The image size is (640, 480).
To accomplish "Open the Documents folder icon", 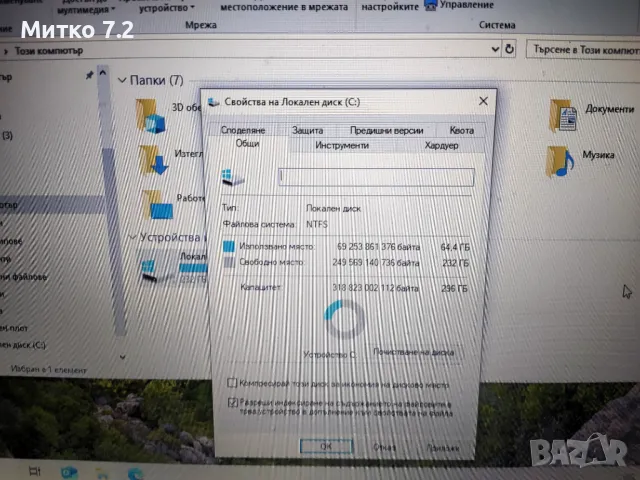I will [x=563, y=116].
